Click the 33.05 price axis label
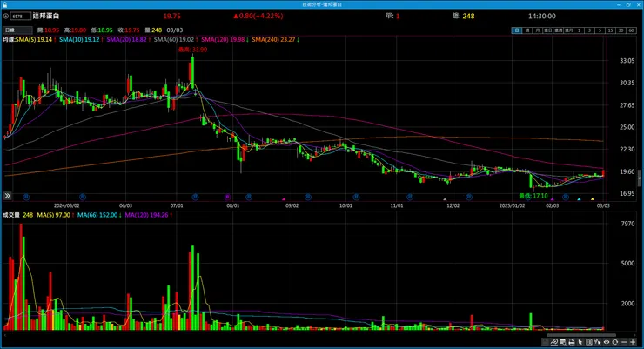 click(627, 60)
